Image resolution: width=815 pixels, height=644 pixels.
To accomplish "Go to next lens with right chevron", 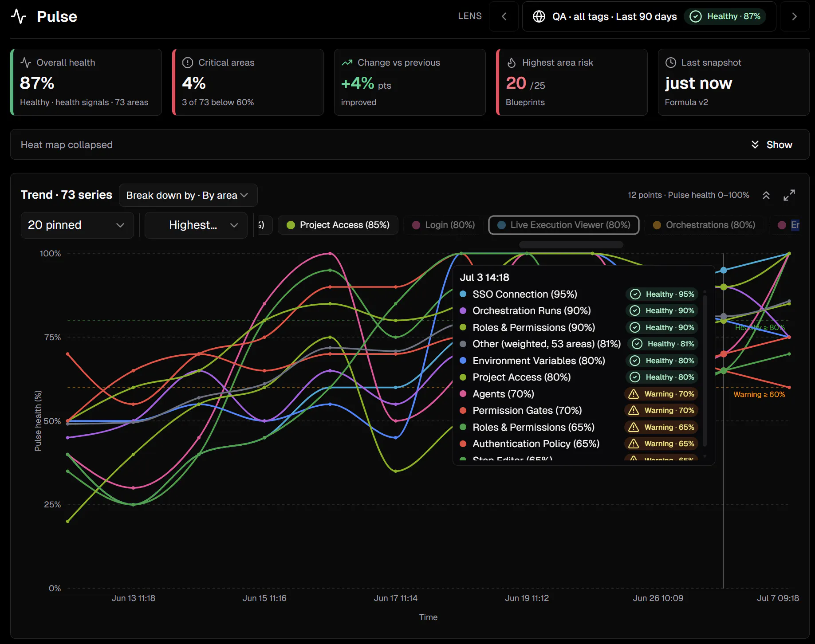I will (x=795, y=16).
